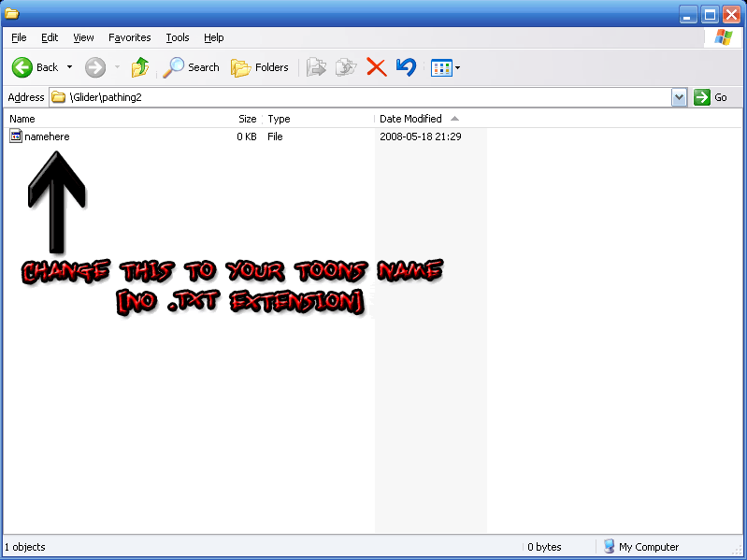Screen dimensions: 747x560
Task: Maximize the Explorer window
Action: (710, 15)
